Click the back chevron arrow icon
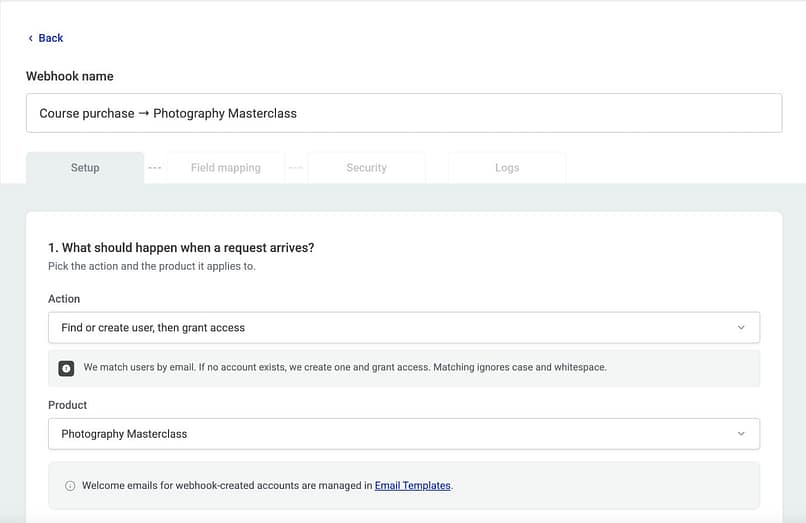Screen dimensions: 806x523 [30, 38]
